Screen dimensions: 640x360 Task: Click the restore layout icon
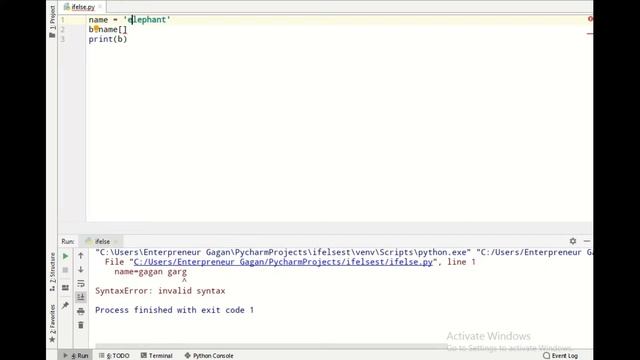click(65, 288)
